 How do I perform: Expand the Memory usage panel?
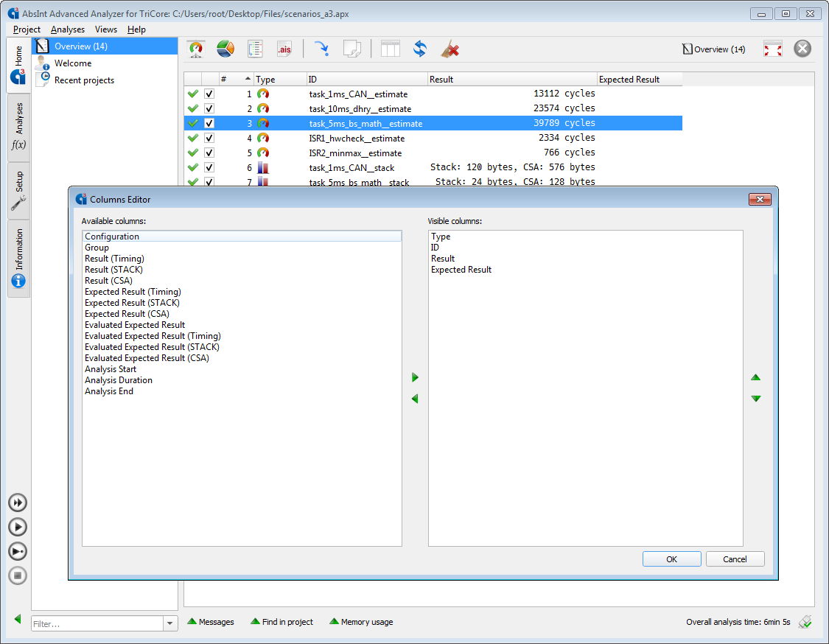click(x=361, y=622)
